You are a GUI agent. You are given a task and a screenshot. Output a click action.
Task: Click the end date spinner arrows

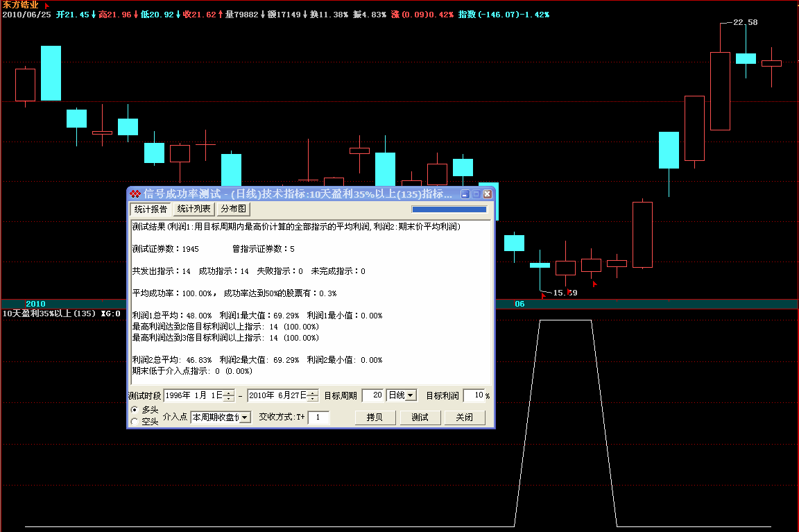point(312,396)
